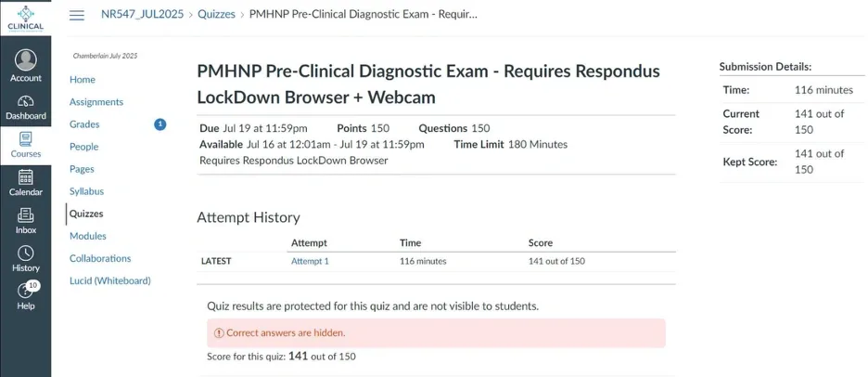
Task: Open Modules in the course menu
Action: coord(88,236)
